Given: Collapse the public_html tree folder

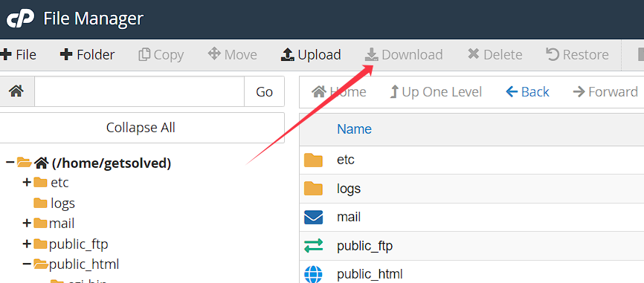Looking at the screenshot, I should [x=27, y=264].
